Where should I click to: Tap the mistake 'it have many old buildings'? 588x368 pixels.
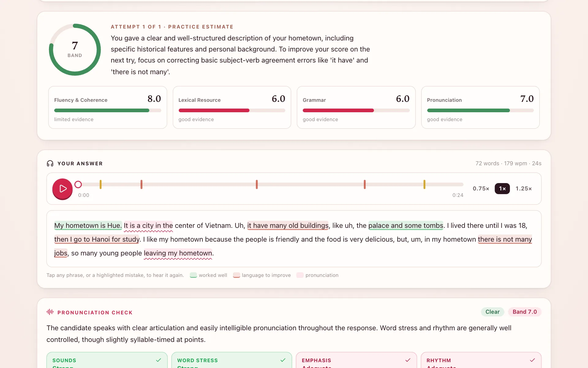pos(288,226)
